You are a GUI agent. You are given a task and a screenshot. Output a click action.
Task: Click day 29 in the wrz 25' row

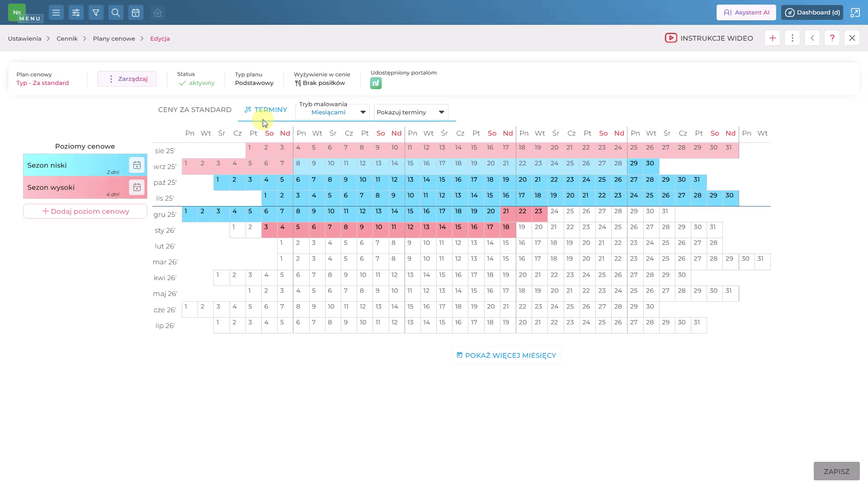coord(635,166)
